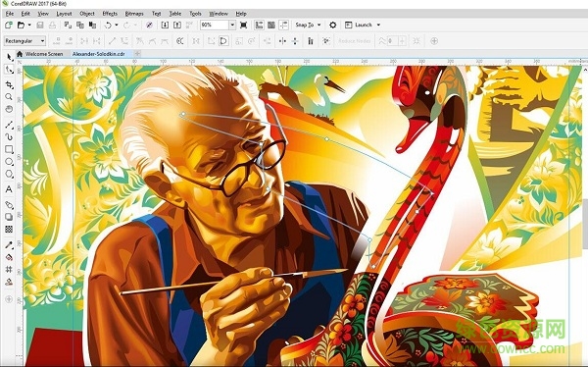Viewport: 588px width, 367px height.
Task: Open the Table menu
Action: [175, 14]
